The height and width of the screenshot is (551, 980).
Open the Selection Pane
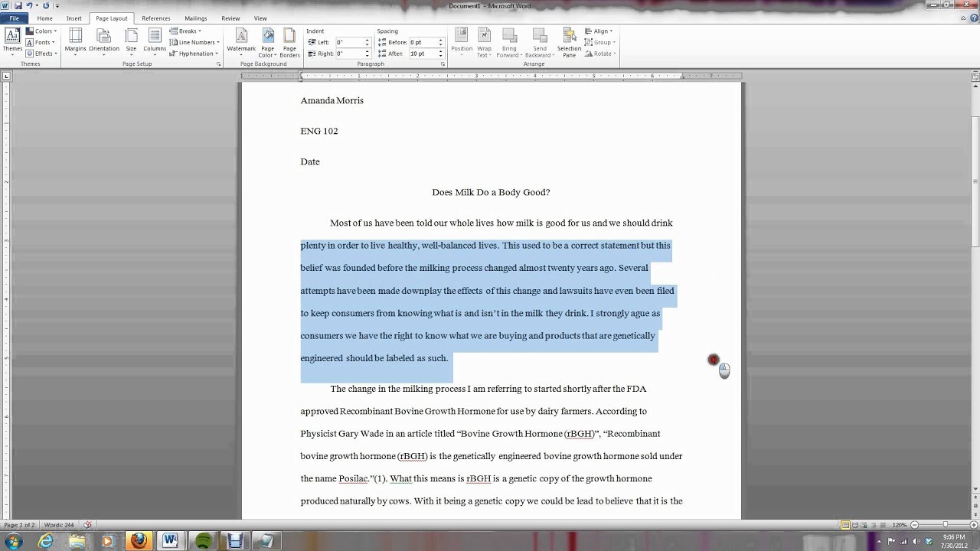[569, 43]
